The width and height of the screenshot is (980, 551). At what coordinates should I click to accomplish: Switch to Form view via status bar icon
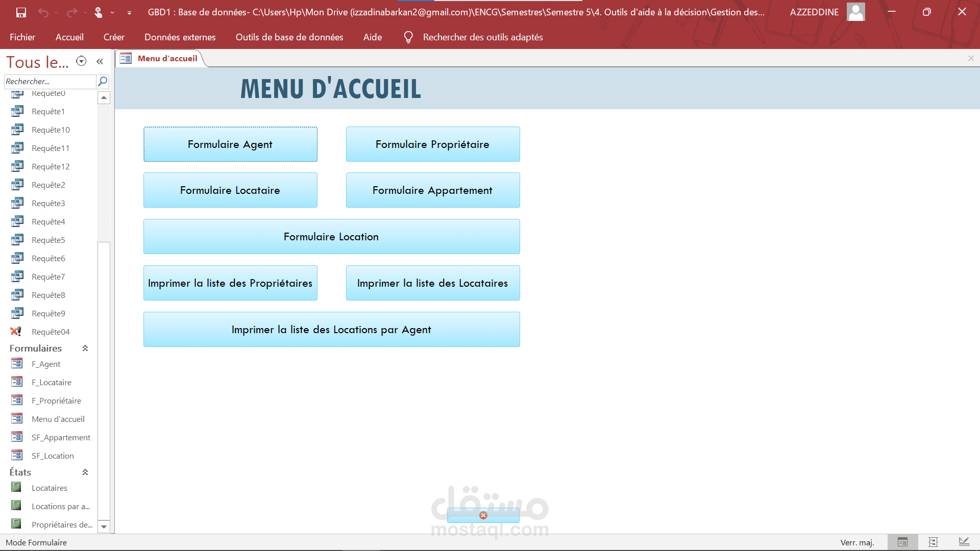[x=902, y=542]
